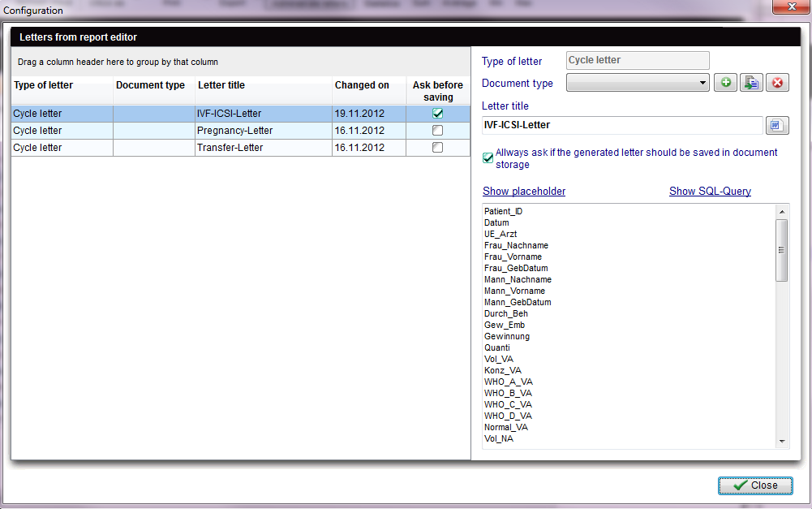Screen dimensions: 812x509
Task: Select Gew_Emb placeholder
Action: pos(505,326)
